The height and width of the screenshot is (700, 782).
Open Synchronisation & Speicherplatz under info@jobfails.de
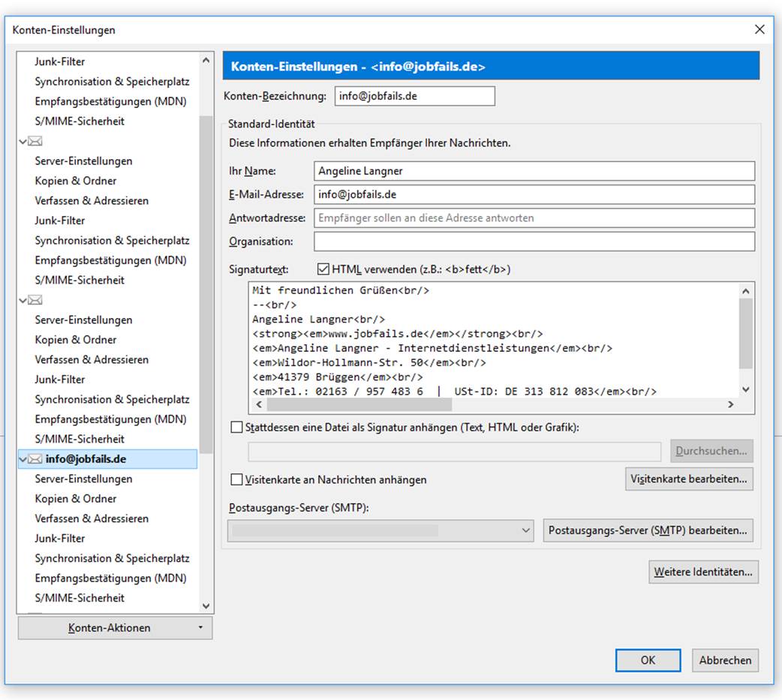coord(113,558)
